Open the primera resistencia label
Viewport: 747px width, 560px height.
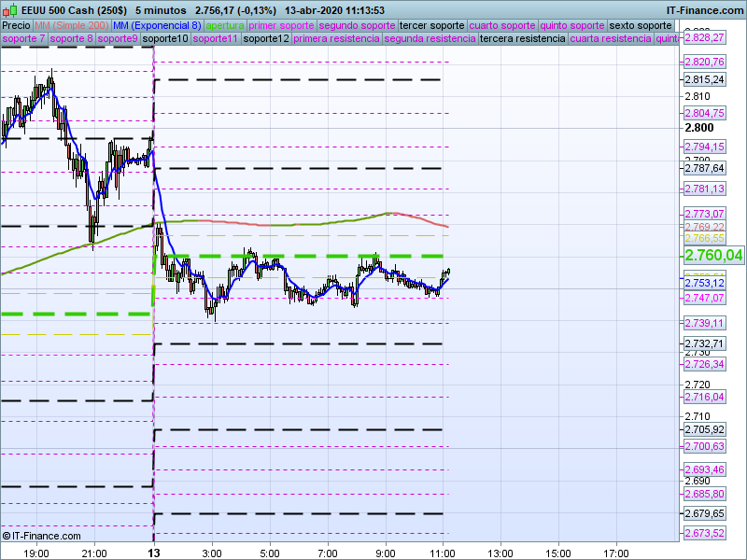(335, 39)
